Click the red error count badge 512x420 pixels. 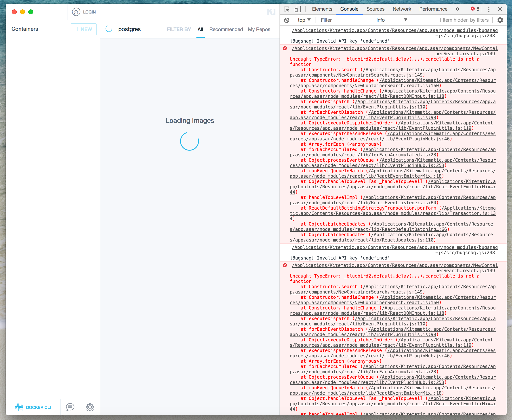[475, 9]
